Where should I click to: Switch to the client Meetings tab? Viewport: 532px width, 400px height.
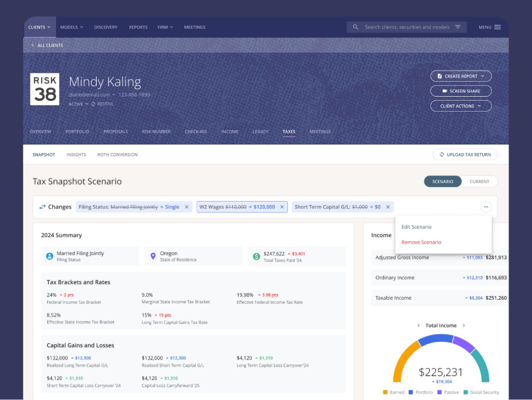[320, 131]
